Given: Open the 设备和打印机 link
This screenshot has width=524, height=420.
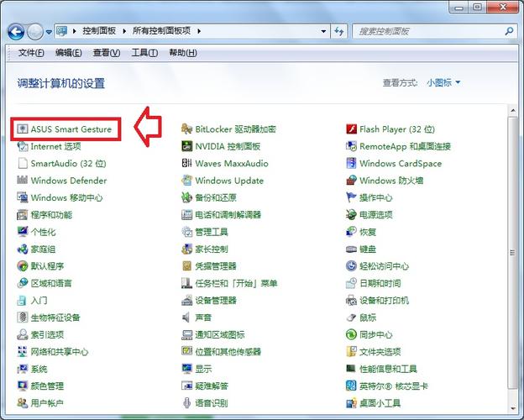Looking at the screenshot, I should (x=384, y=300).
